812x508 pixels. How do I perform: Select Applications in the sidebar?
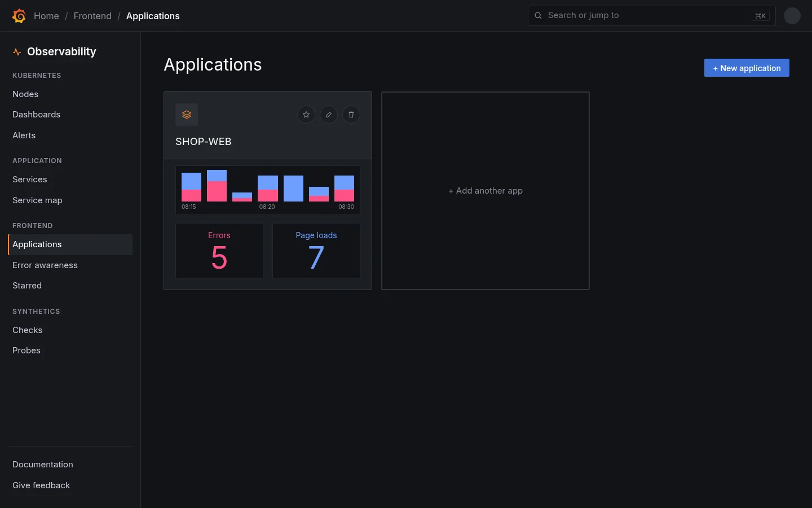70,244
